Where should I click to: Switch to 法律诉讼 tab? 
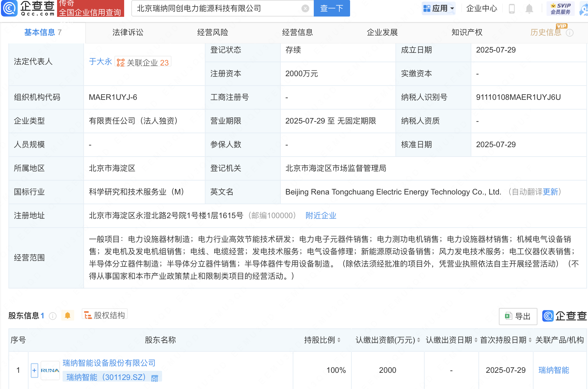coord(128,32)
